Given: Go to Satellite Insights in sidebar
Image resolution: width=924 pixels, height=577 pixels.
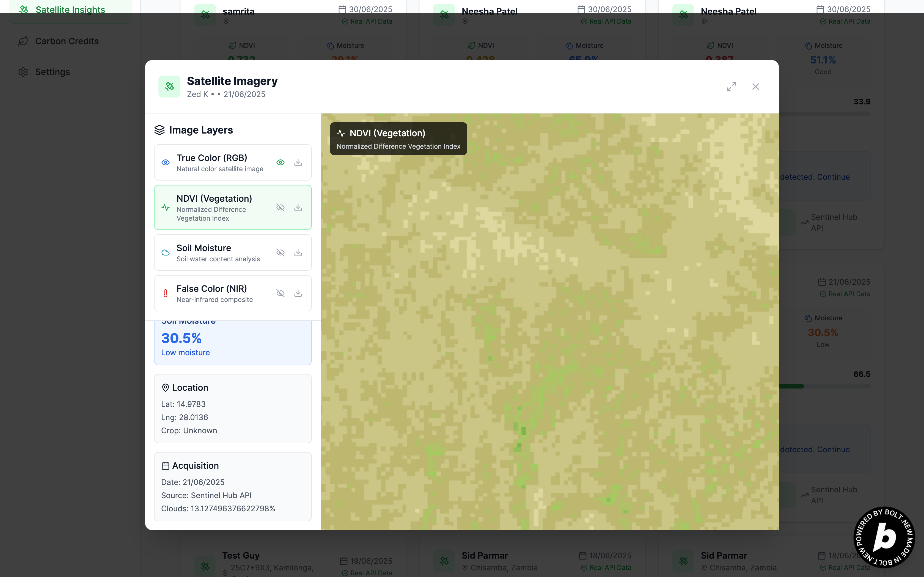Looking at the screenshot, I should coord(70,9).
